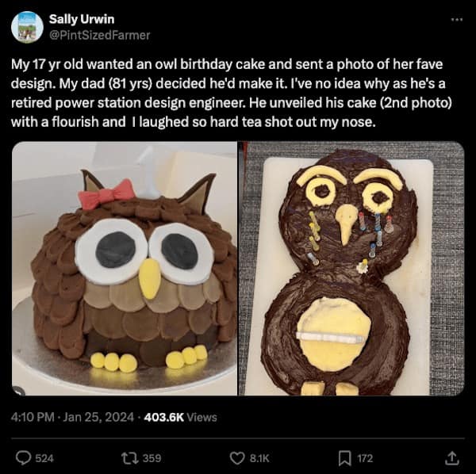
Task: Click the 524 replies count
Action: tap(44, 458)
